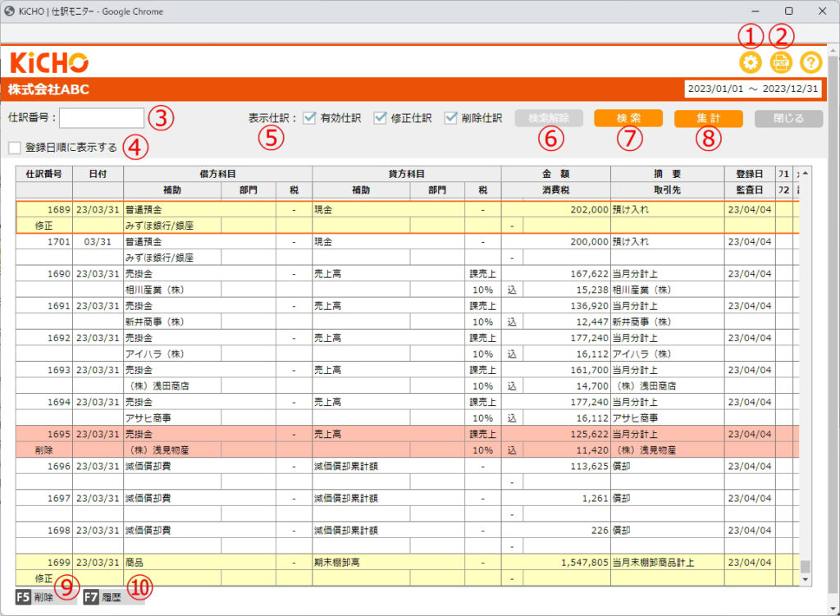Click the amount 1,547,805
The width and height of the screenshot is (840, 616).
(584, 563)
